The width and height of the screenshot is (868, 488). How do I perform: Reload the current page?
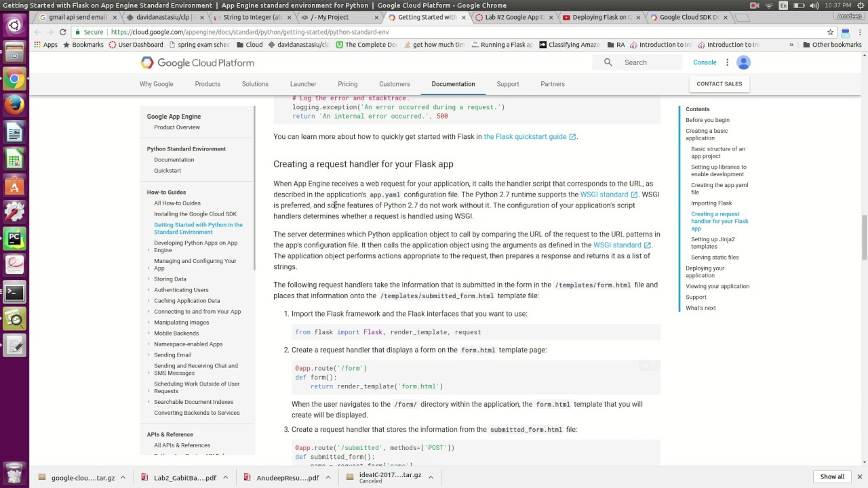(x=62, y=32)
